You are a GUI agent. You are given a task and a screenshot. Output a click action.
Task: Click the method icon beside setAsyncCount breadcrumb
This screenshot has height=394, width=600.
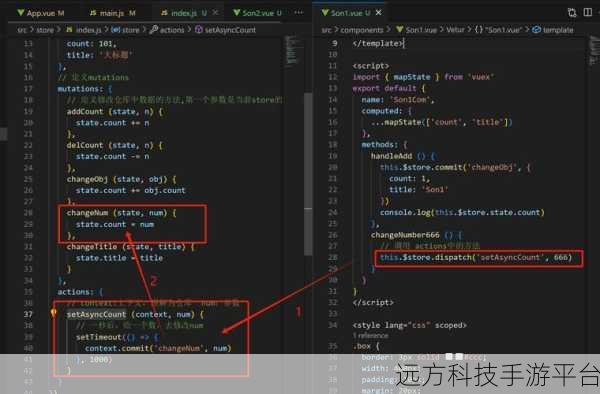pos(199,29)
